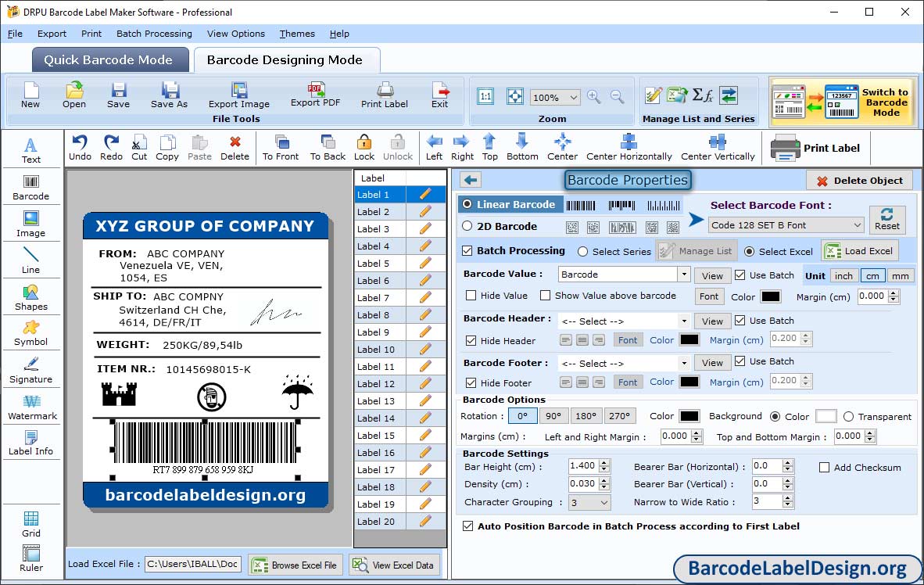The height and width of the screenshot is (585, 924).
Task: Click the View Excel Data button
Action: [394, 565]
